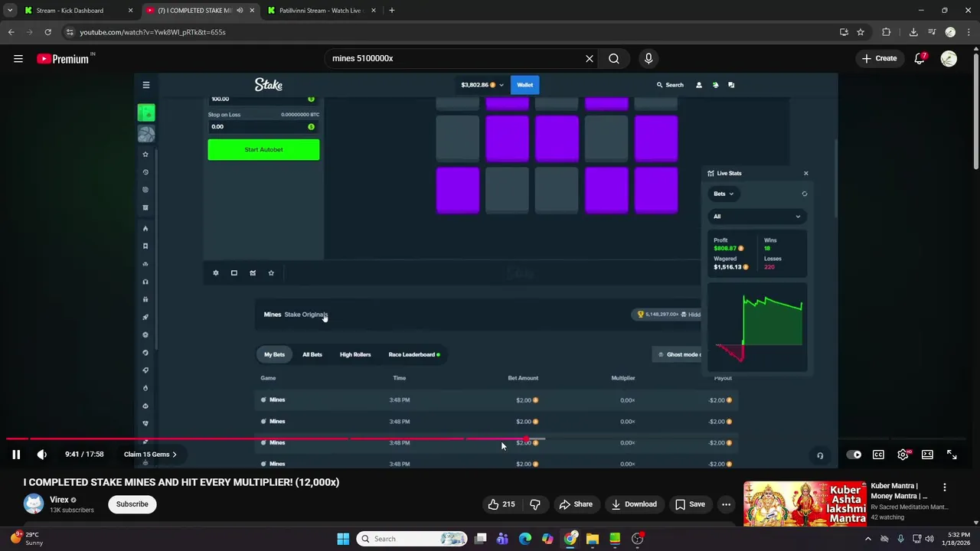Viewport: 980px width, 551px height.
Task: Toggle Ghost mode
Action: pos(678,354)
